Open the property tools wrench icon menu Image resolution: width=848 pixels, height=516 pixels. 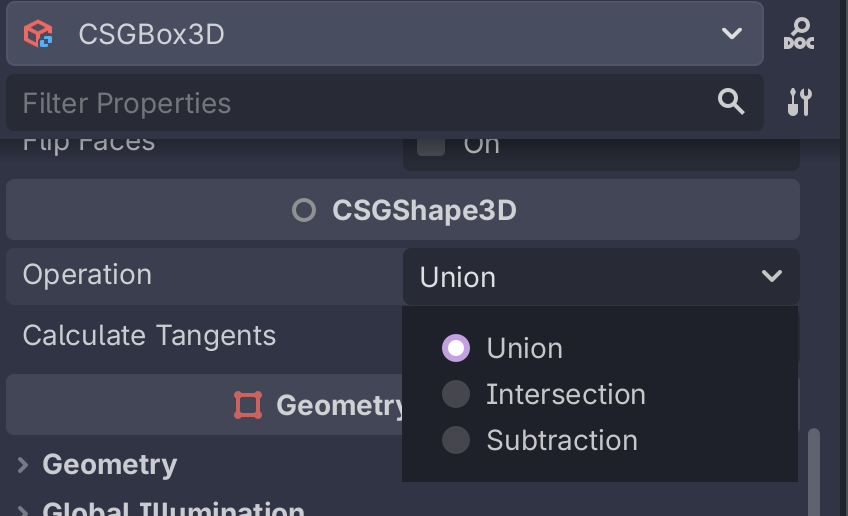click(x=799, y=102)
